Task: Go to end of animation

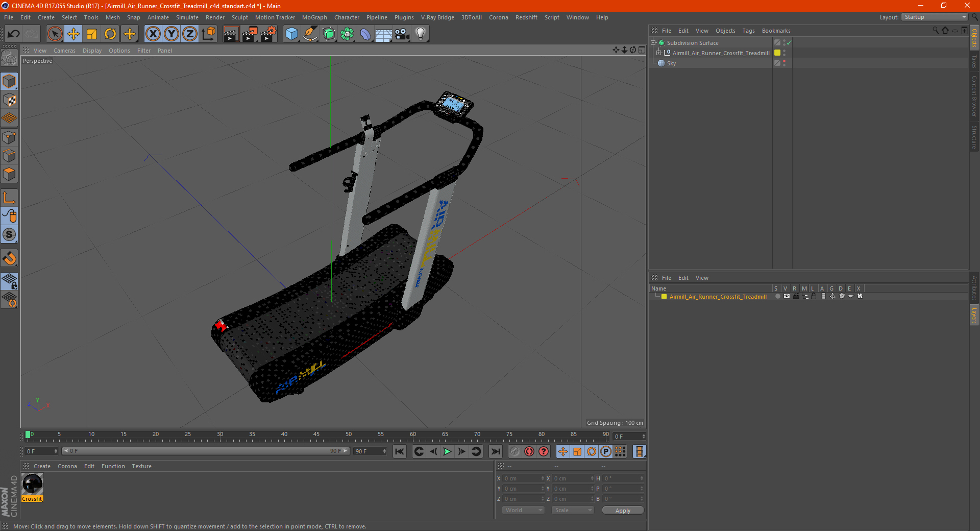Action: tap(495, 451)
